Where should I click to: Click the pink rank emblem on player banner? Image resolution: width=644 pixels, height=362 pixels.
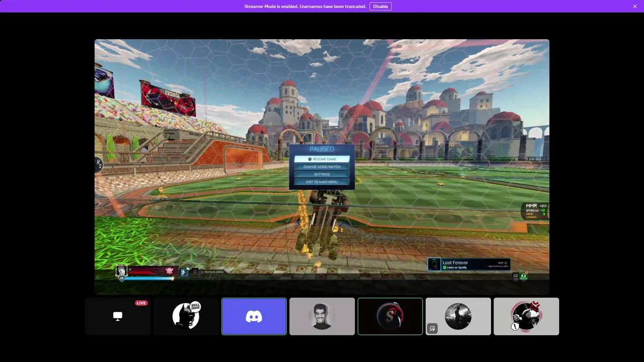[170, 271]
